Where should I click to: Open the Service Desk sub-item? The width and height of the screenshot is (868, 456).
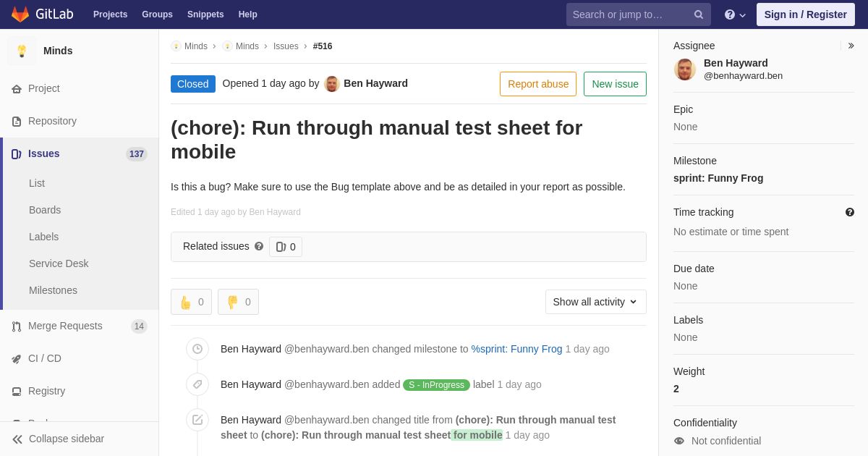pyautogui.click(x=59, y=263)
